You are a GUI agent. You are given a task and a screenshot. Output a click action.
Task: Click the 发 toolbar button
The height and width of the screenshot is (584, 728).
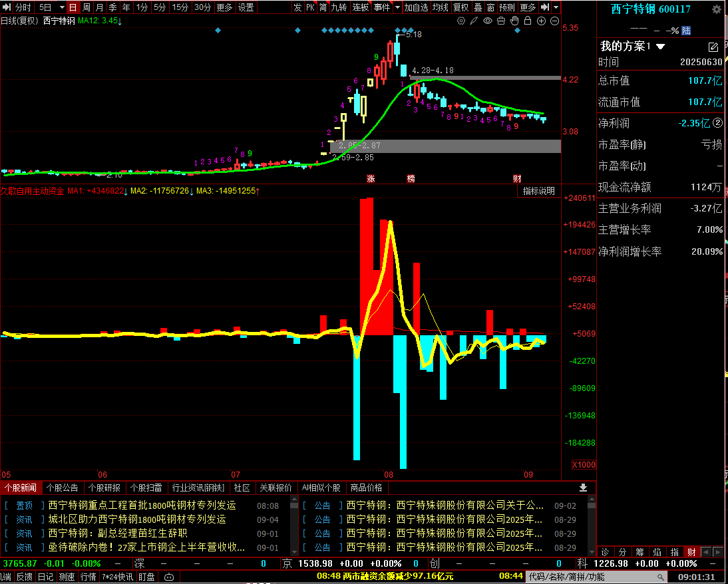[297, 7]
